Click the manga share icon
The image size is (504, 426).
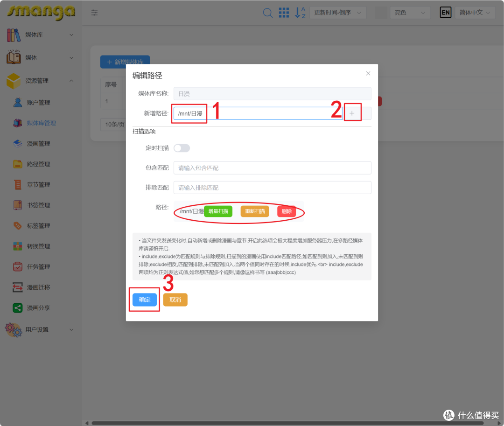(18, 308)
